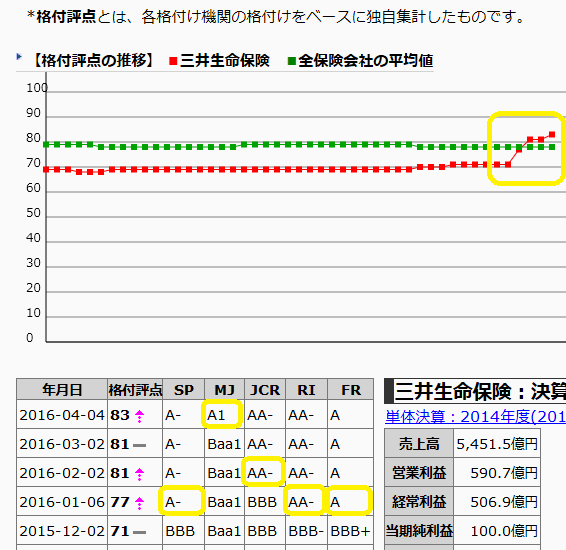The image size is (566, 550).
Task: Click the RI column header
Action: (x=306, y=389)
